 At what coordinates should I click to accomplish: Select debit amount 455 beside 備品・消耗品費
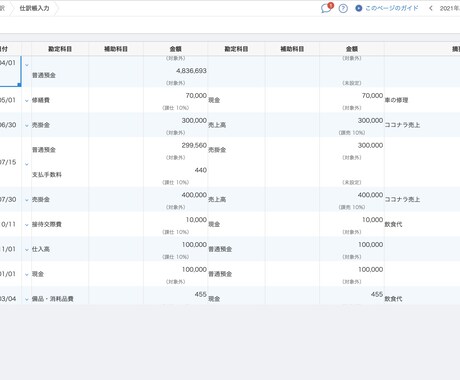point(201,294)
